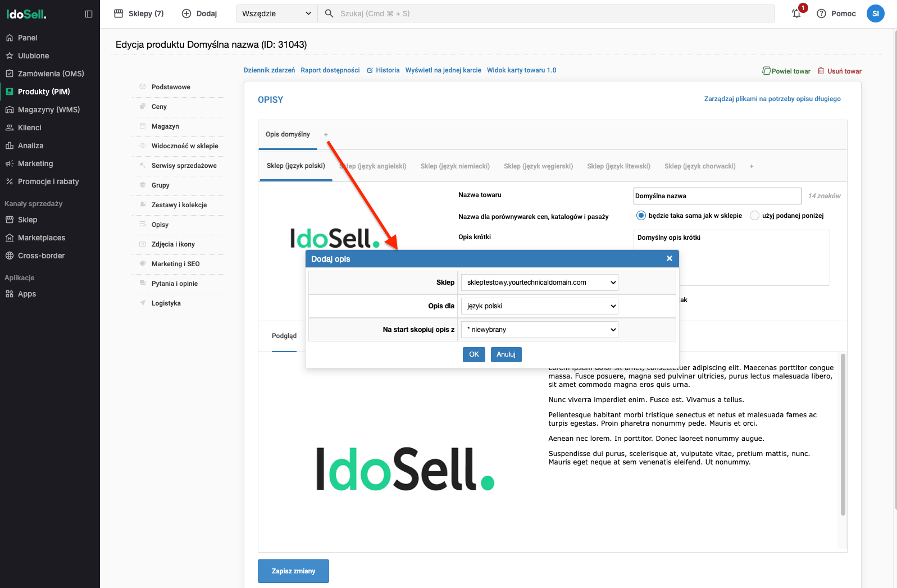Image resolution: width=897 pixels, height=588 pixels.
Task: Click the Analiza chart icon
Action: (x=10, y=145)
